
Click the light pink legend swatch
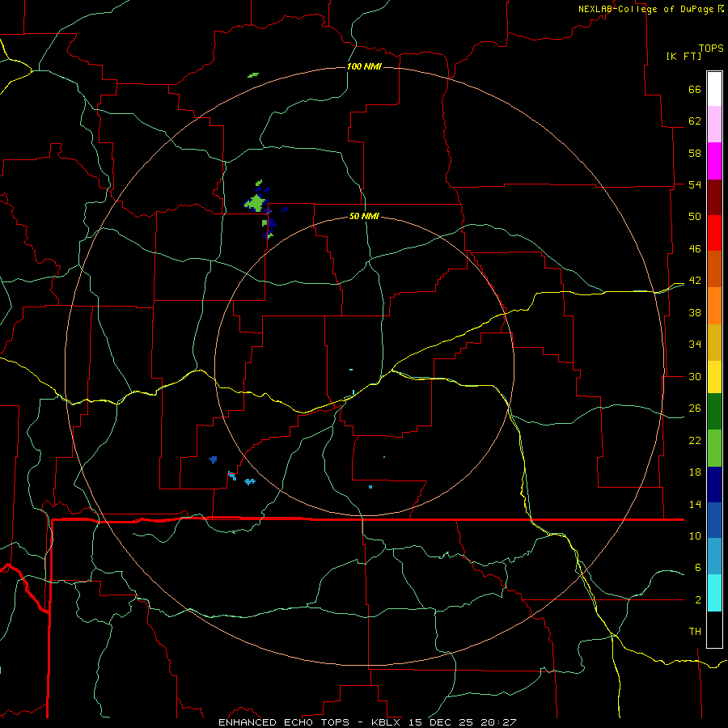(x=714, y=125)
